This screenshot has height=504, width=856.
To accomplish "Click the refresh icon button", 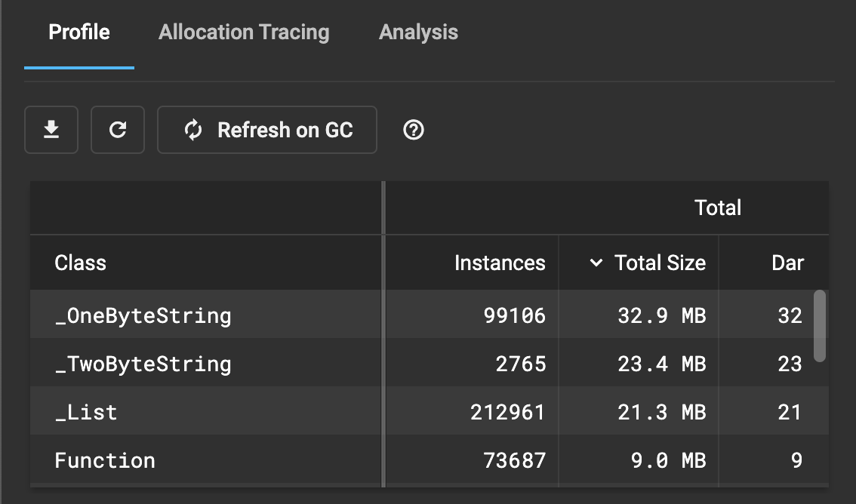I will coord(118,130).
